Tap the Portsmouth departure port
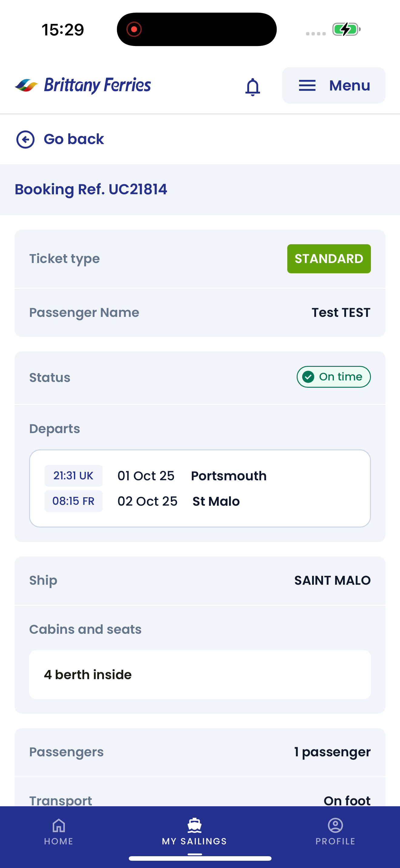 coord(229,476)
